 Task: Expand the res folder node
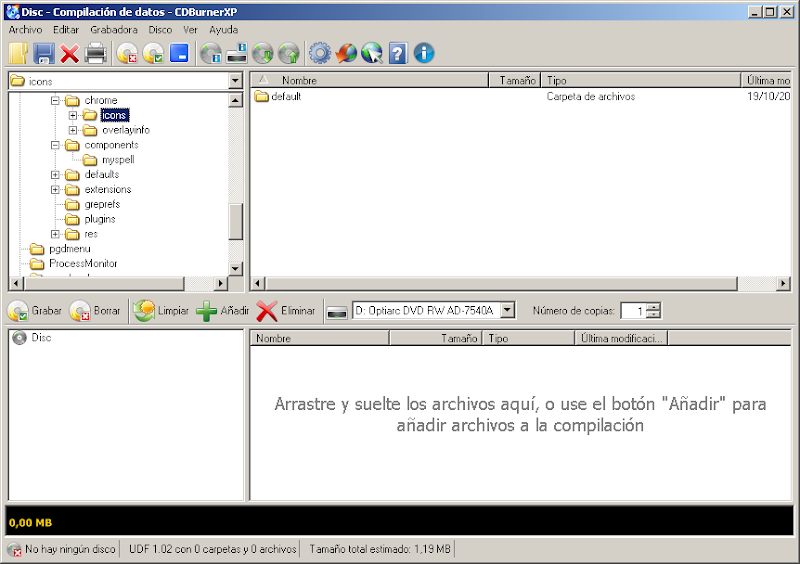55,234
